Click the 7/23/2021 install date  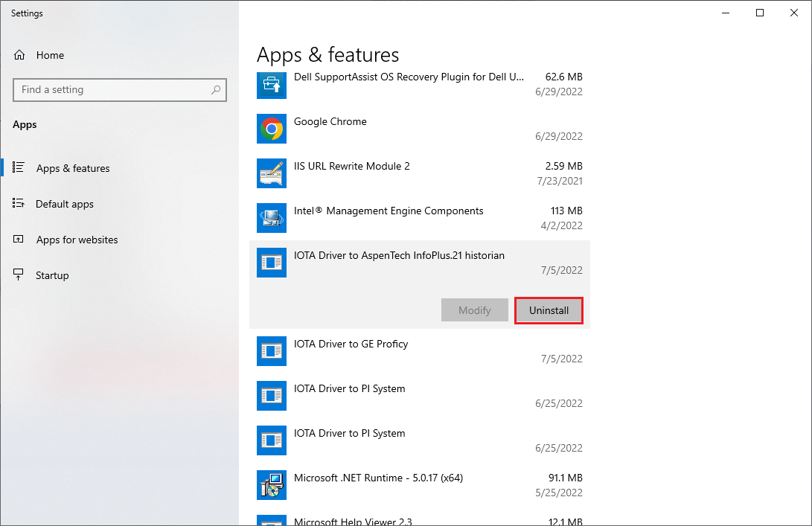click(x=560, y=181)
